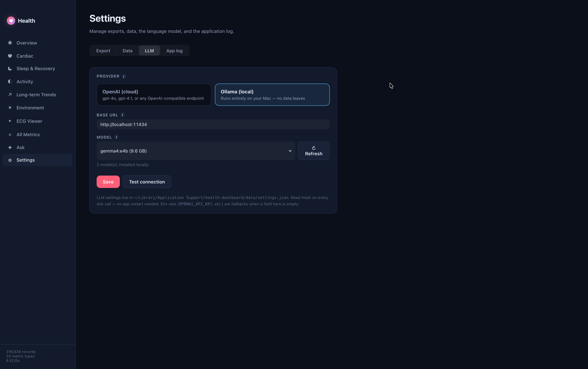This screenshot has width=588, height=369.
Task: Select the Ollama (local) provider card
Action: click(x=272, y=95)
